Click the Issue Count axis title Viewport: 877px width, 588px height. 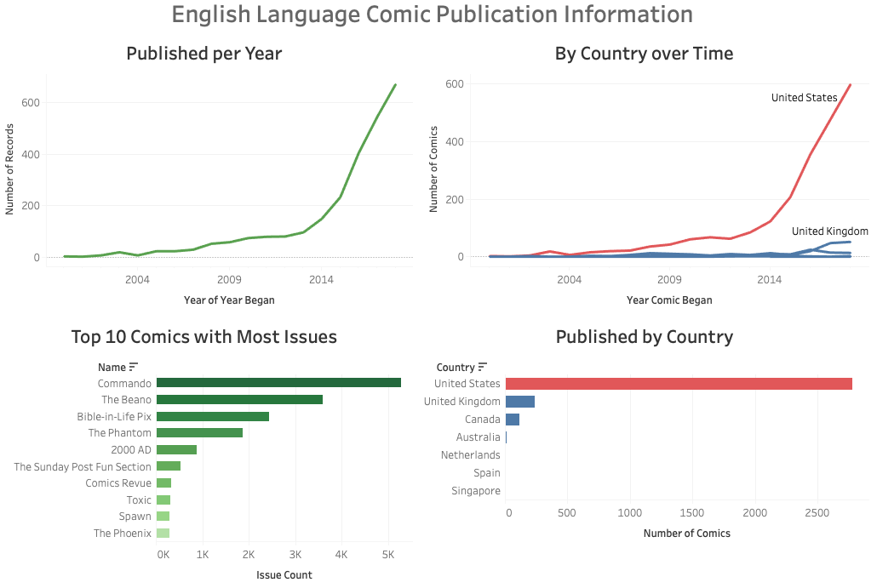(x=284, y=575)
